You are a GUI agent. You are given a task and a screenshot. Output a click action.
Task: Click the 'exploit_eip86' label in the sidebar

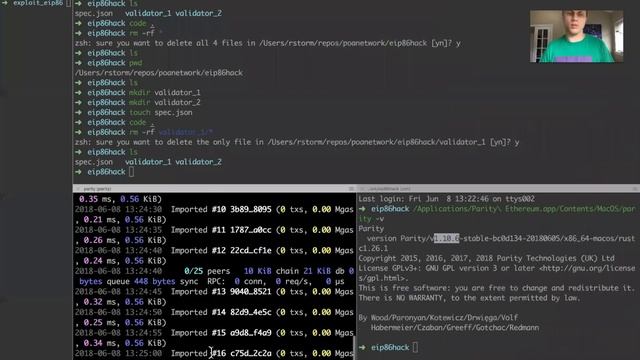(x=38, y=3)
